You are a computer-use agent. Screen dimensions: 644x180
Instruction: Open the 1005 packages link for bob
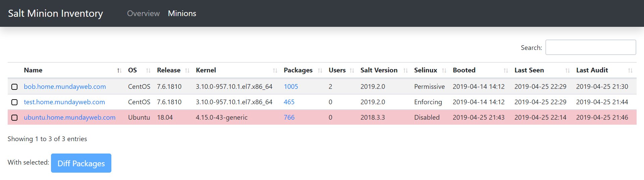(x=291, y=87)
